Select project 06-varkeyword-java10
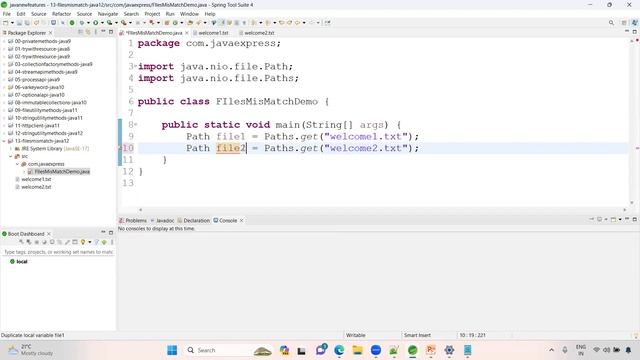 point(39,87)
